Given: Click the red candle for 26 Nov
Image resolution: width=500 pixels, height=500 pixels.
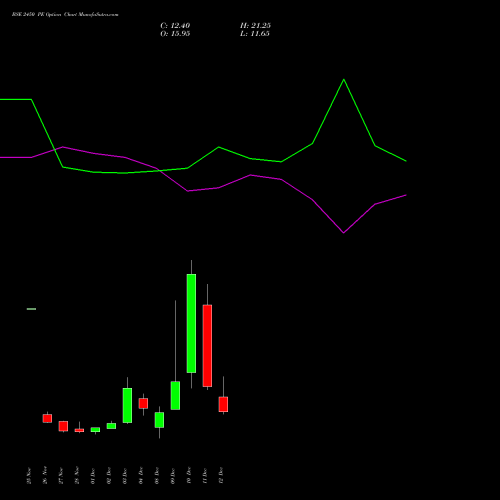Looking at the screenshot, I should [x=47, y=418].
